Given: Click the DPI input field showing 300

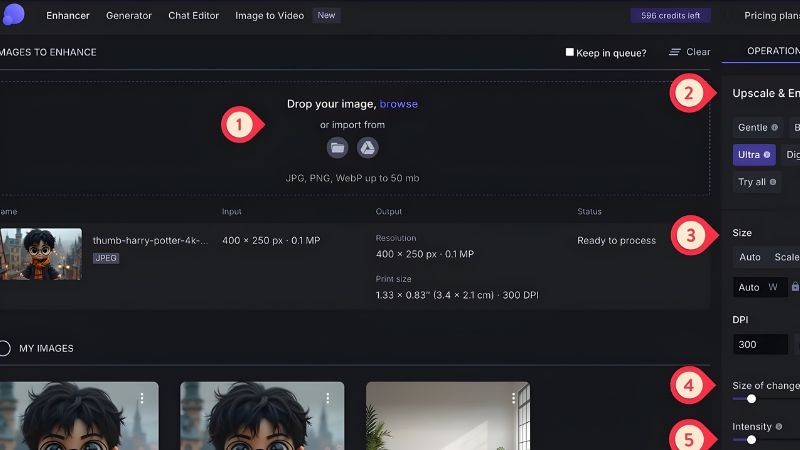Looking at the screenshot, I should point(759,344).
